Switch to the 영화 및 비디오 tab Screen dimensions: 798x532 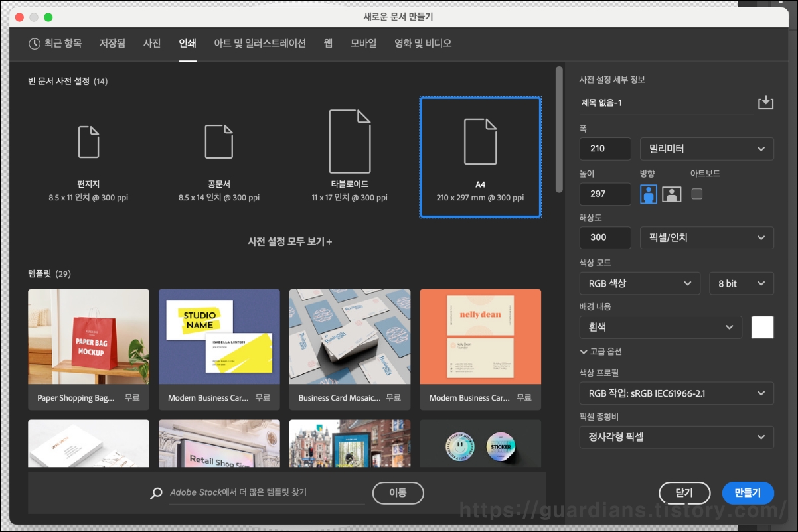coord(422,43)
